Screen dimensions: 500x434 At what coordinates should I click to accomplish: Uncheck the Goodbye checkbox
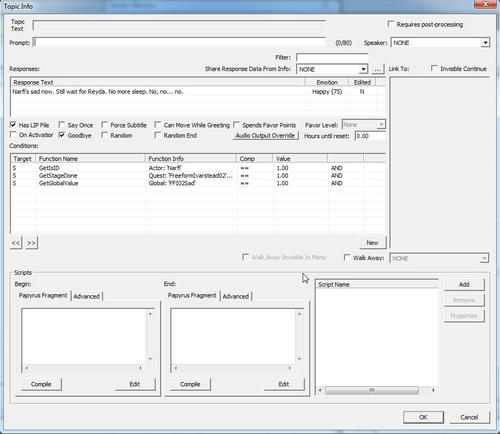tap(62, 135)
